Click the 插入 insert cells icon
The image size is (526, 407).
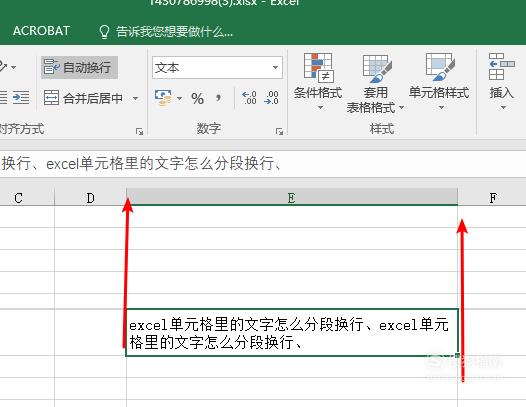[502, 67]
